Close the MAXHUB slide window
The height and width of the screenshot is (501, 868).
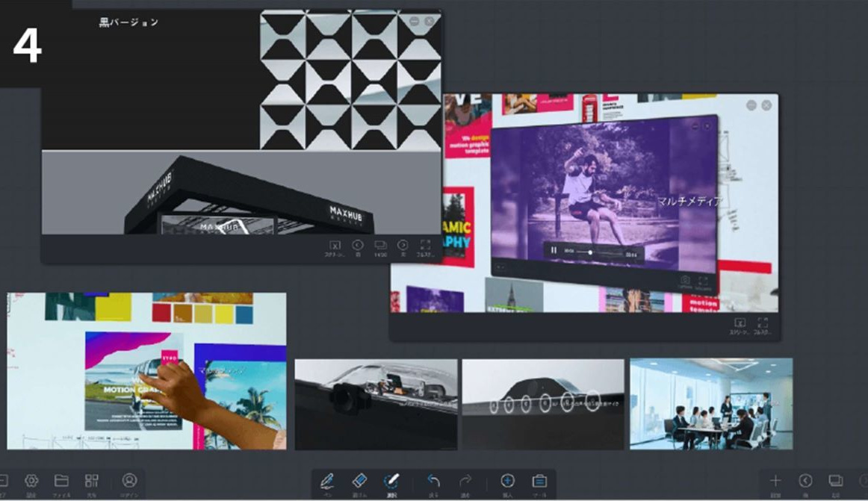pyautogui.click(x=429, y=21)
